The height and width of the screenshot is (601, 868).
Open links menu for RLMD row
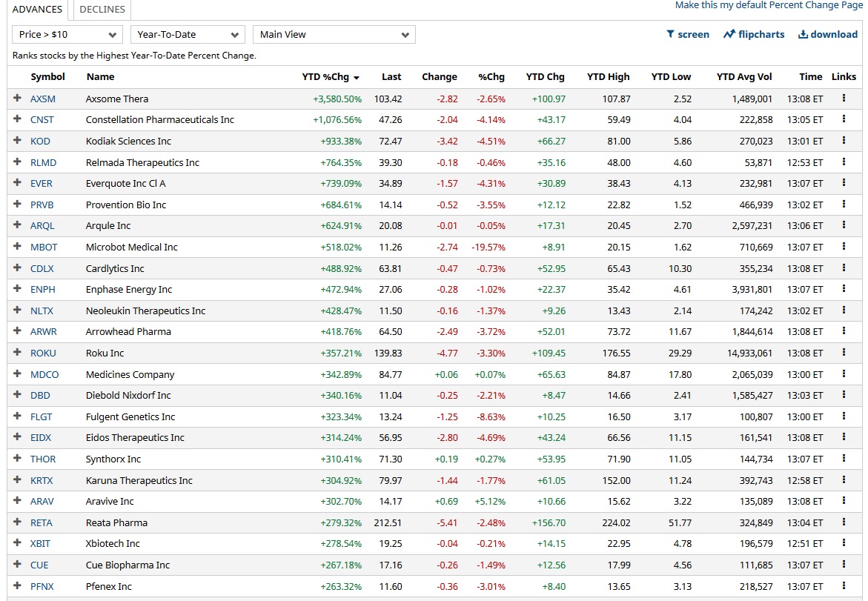pyautogui.click(x=844, y=162)
